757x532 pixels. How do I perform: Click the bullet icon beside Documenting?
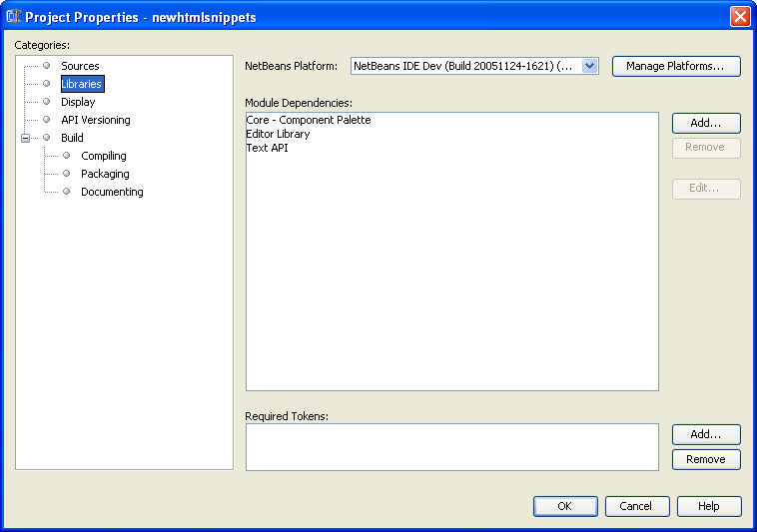click(67, 191)
